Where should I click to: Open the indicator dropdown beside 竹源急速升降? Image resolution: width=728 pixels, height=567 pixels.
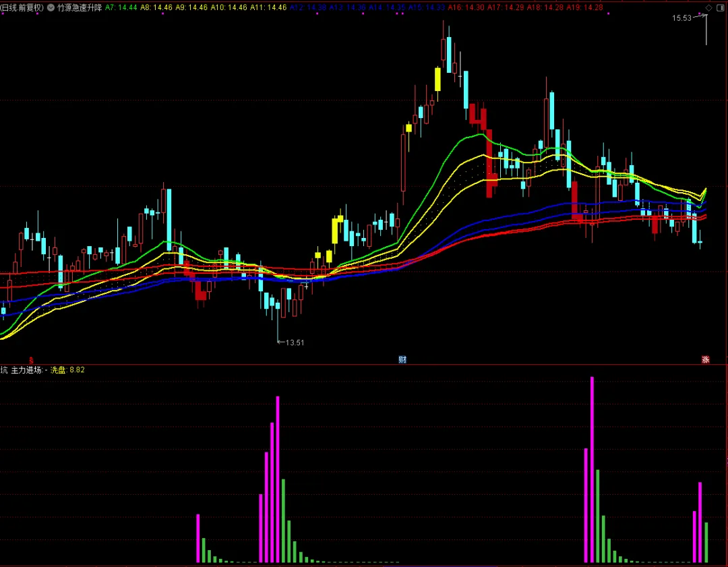(51, 8)
